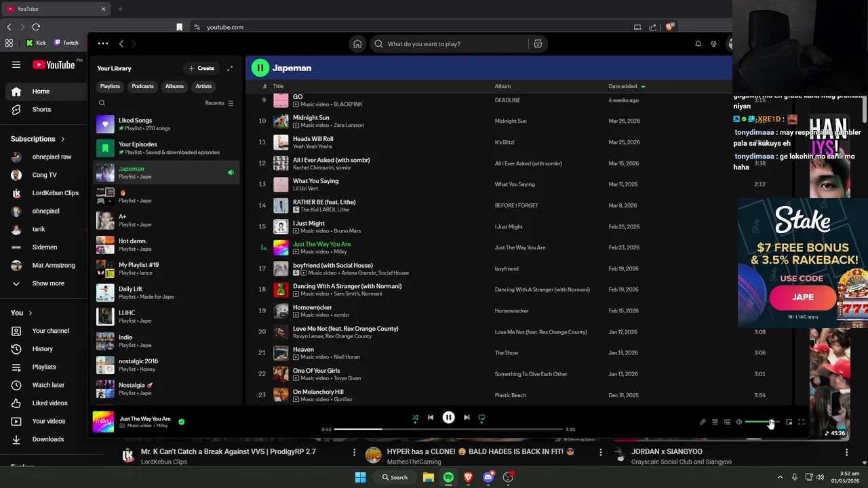Skip to the next track
The width and height of the screenshot is (868, 488).
click(467, 418)
